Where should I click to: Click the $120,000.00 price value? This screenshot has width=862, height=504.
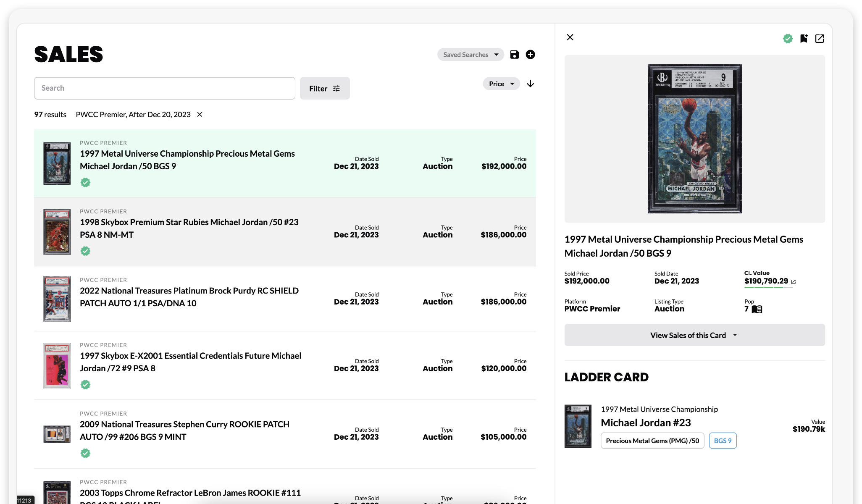(x=504, y=368)
